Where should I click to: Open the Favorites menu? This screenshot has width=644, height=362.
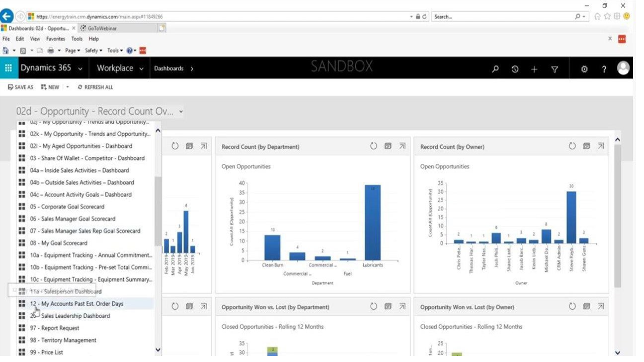coord(56,39)
